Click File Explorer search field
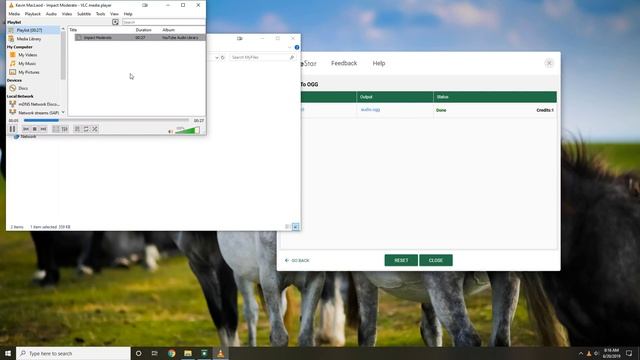 [262, 58]
